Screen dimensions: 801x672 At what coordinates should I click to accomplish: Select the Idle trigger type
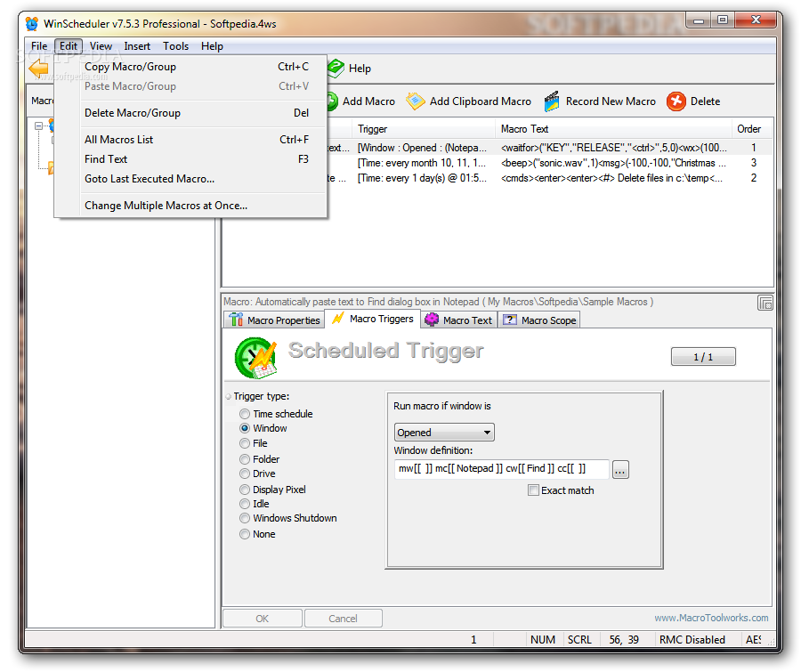click(x=245, y=504)
